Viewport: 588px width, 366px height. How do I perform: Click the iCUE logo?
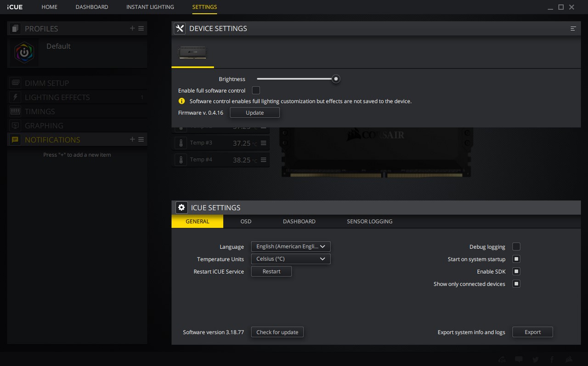point(15,7)
